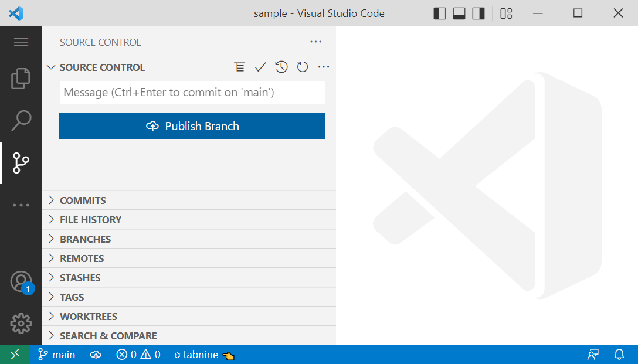Image resolution: width=638 pixels, height=364 pixels.
Task: Click the Source Control activity bar icon
Action: (21, 163)
